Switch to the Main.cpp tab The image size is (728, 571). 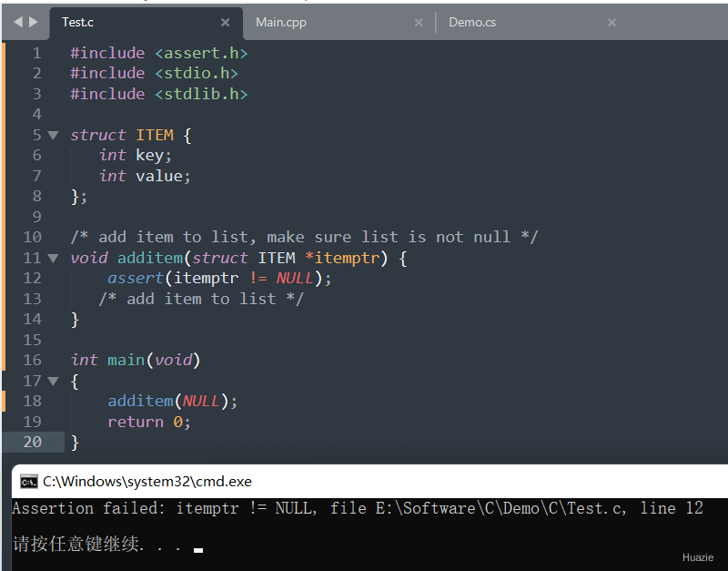coord(281,23)
